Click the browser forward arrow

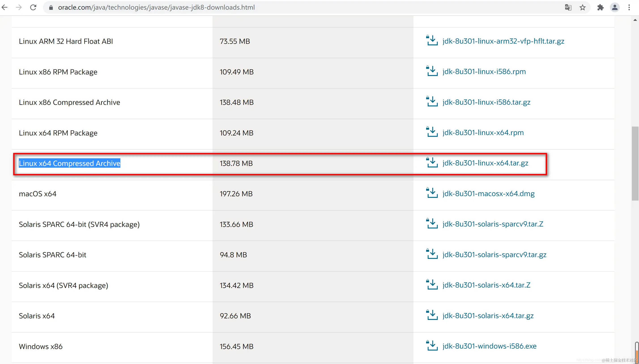[19, 7]
